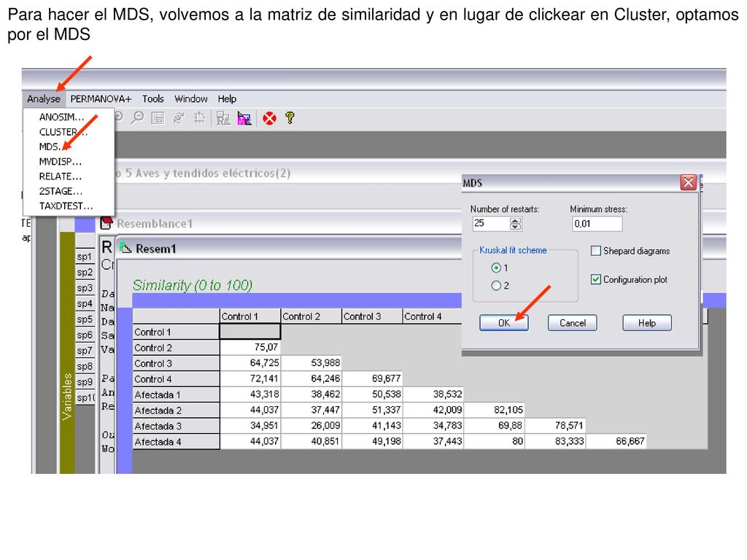Click Help button in MDS dialog
The image size is (747, 560).
point(647,323)
